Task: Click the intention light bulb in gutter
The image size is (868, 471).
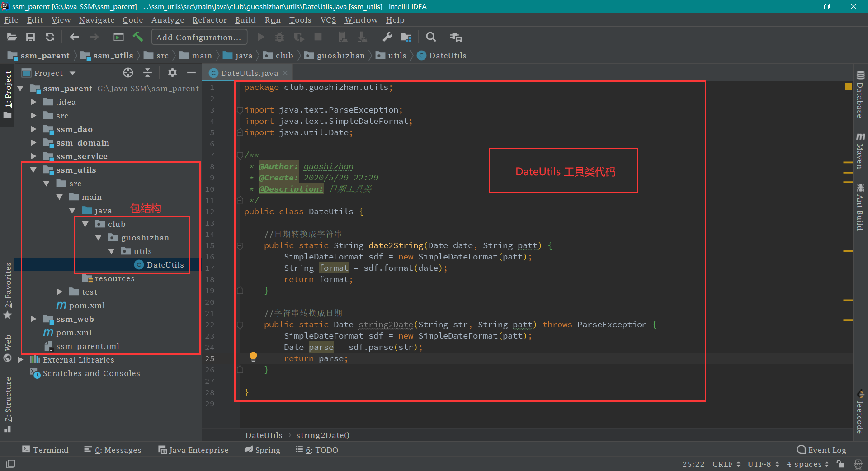Action: 253,357
